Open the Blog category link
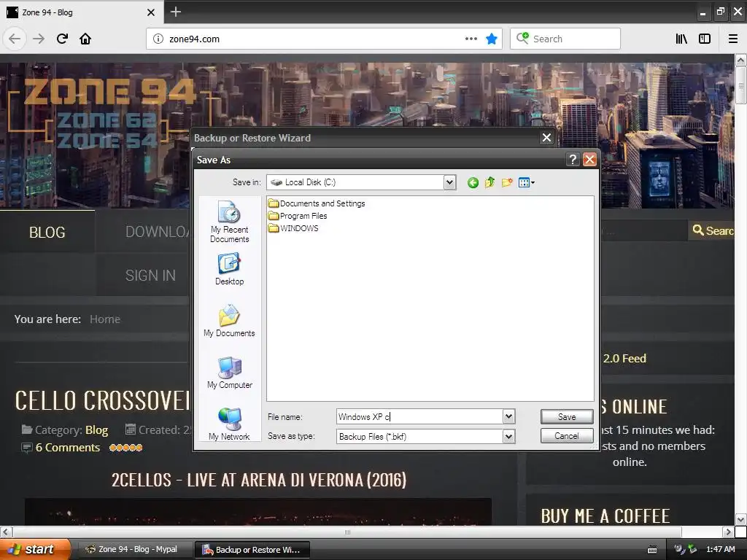The height and width of the screenshot is (560, 747). [97, 430]
